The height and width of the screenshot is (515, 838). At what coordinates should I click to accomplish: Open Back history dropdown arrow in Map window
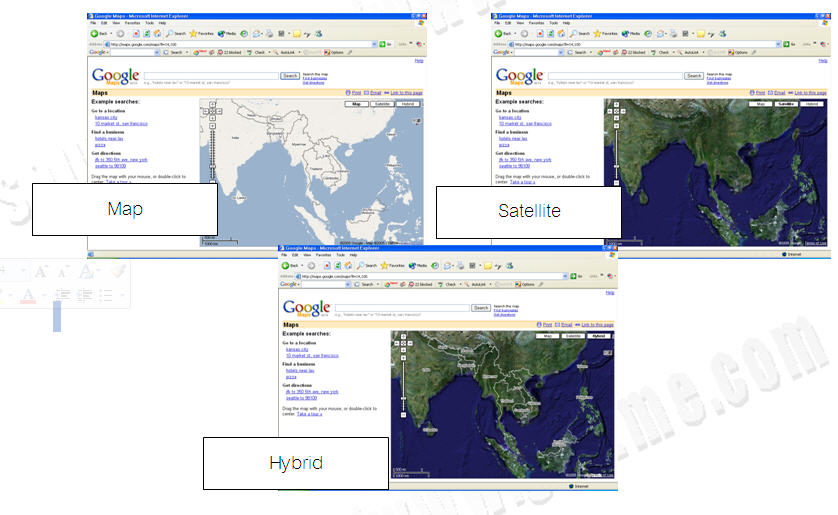pos(111,33)
